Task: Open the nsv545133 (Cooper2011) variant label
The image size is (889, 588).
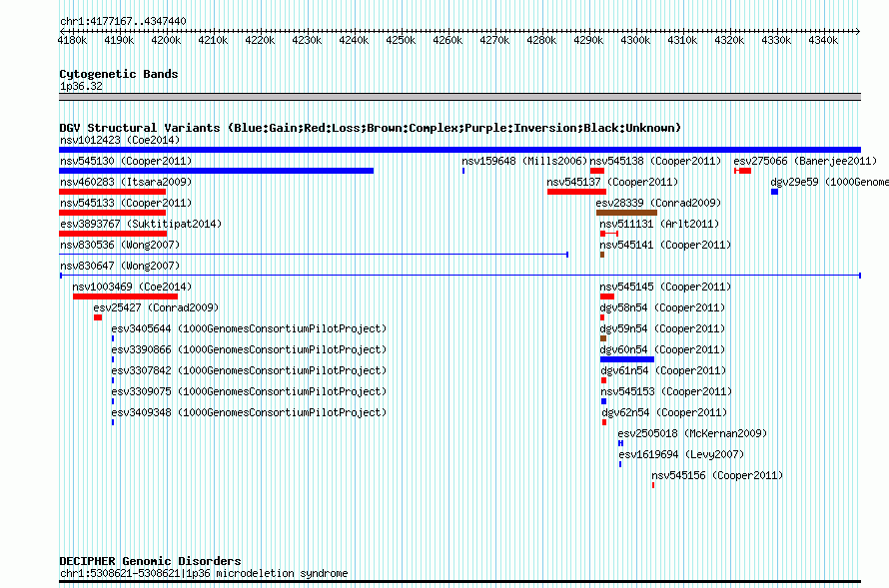Action: (x=126, y=203)
